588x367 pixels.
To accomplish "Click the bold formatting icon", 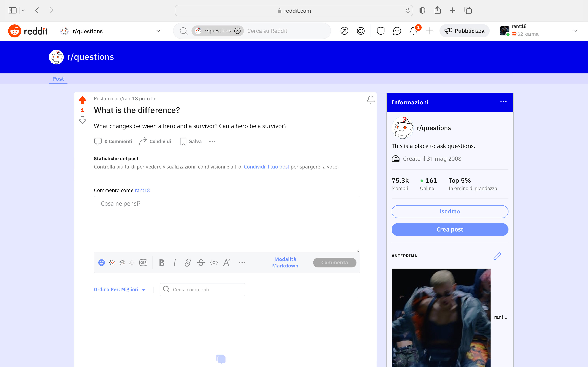I will [x=162, y=263].
